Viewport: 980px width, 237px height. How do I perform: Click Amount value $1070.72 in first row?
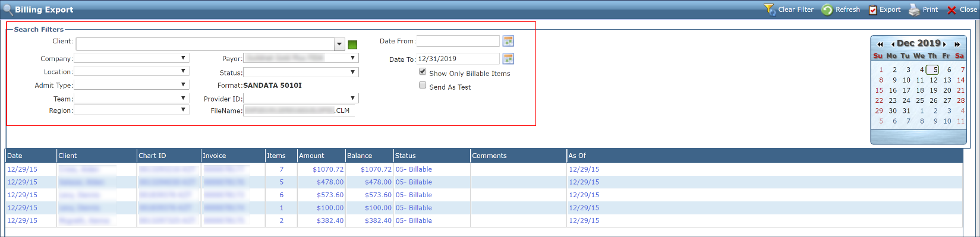pos(328,169)
